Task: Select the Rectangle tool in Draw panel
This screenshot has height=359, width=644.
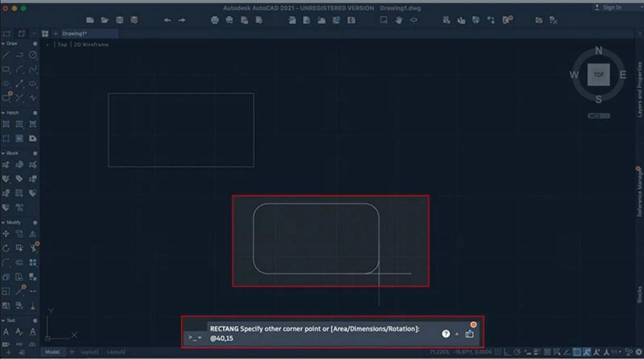Action: tap(6, 69)
